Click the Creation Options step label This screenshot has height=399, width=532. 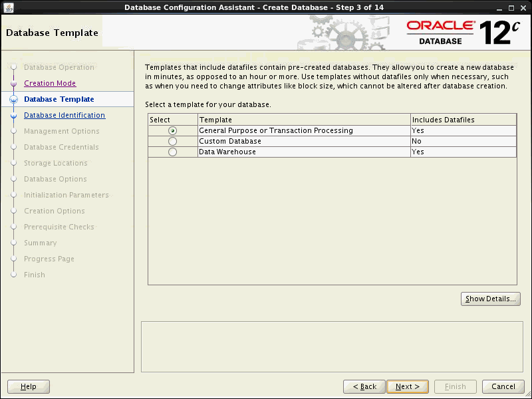(55, 211)
